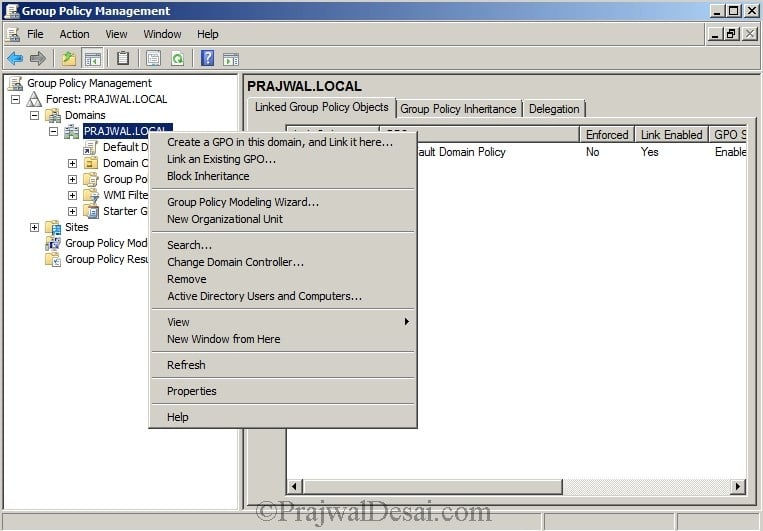763x531 pixels.
Task: Click the console icon left of File menu
Action: click(x=13, y=34)
